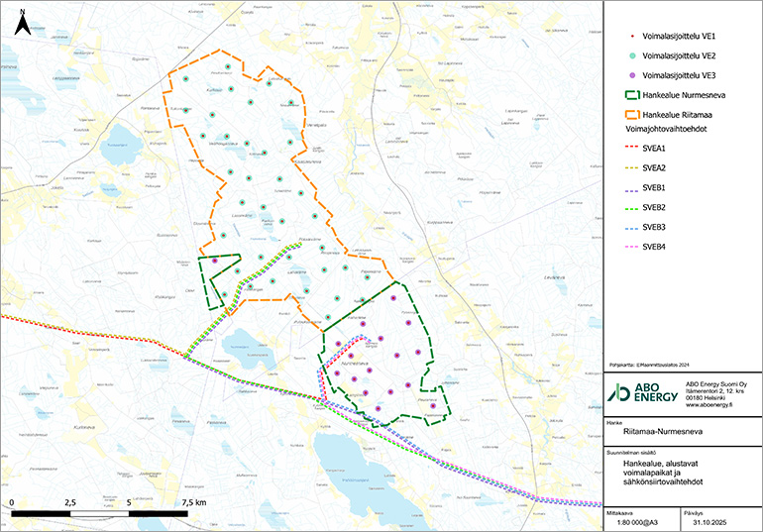Click the red Voimalasijoittelu VE1 legend dot
The height and width of the screenshot is (532, 763).
click(622, 36)
